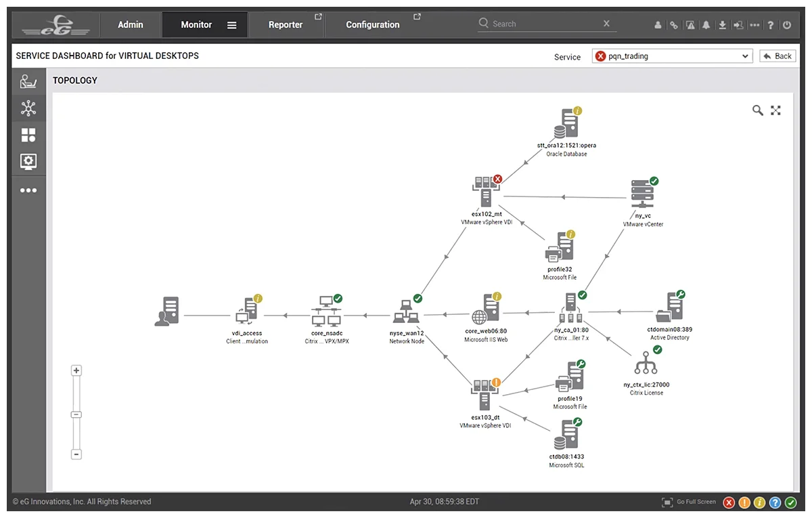Click the Back button
The height and width of the screenshot is (518, 812).
[x=777, y=56]
